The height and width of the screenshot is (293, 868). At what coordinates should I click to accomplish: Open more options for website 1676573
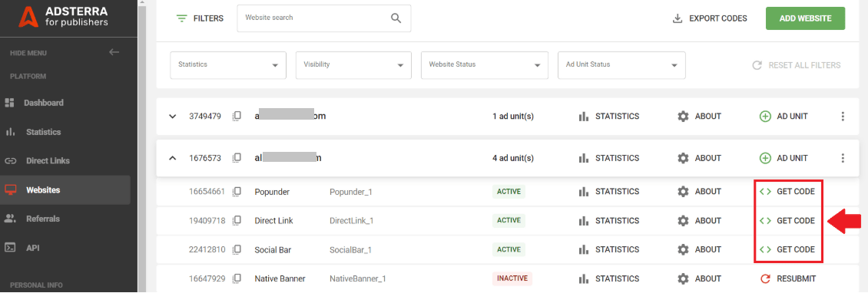(x=843, y=158)
